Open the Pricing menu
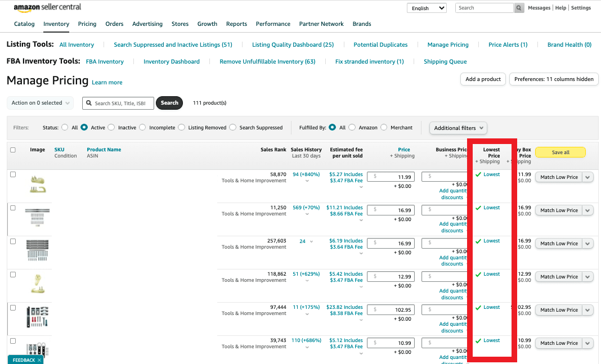This screenshot has height=364, width=601. pos(87,24)
